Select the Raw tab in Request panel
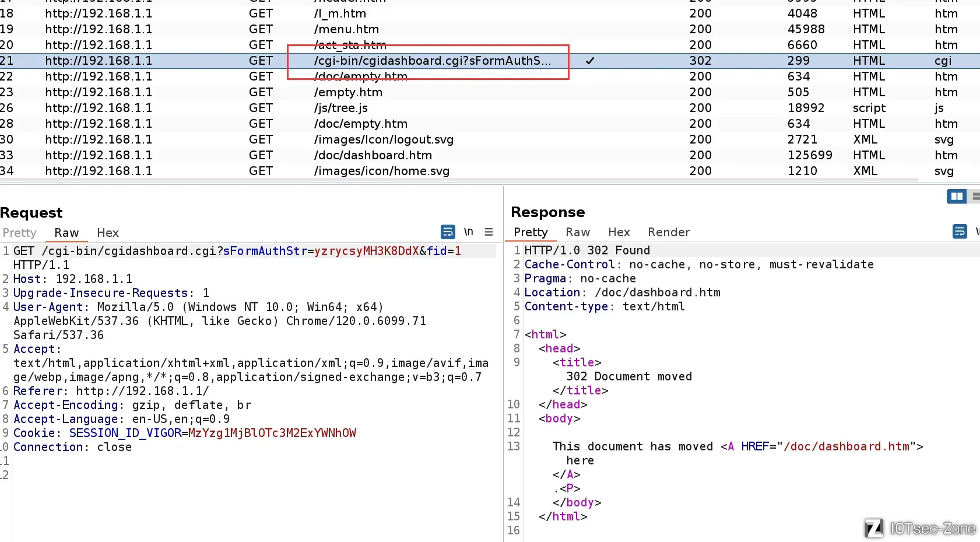The width and height of the screenshot is (980, 542). (x=66, y=233)
